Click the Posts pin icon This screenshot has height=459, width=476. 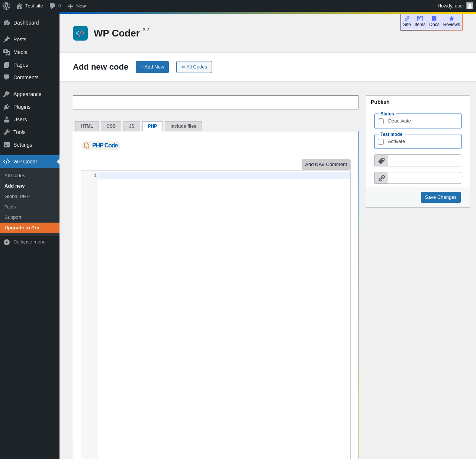click(x=7, y=39)
